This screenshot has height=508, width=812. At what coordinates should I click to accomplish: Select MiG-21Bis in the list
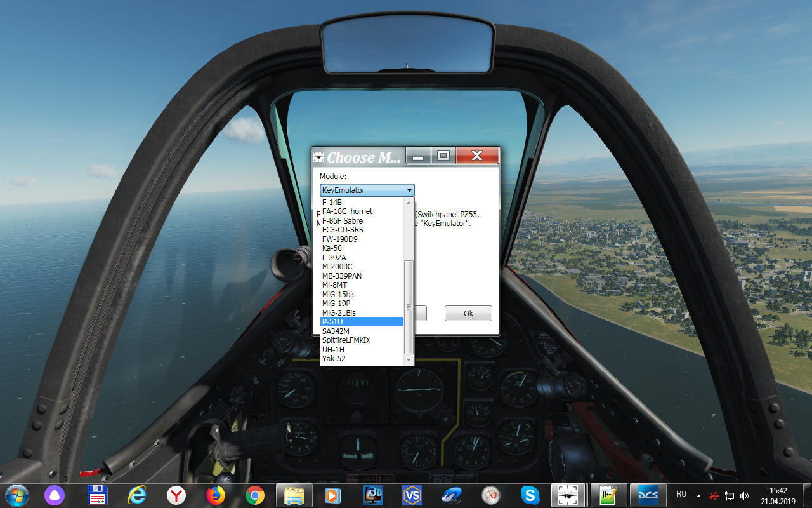[x=362, y=312]
